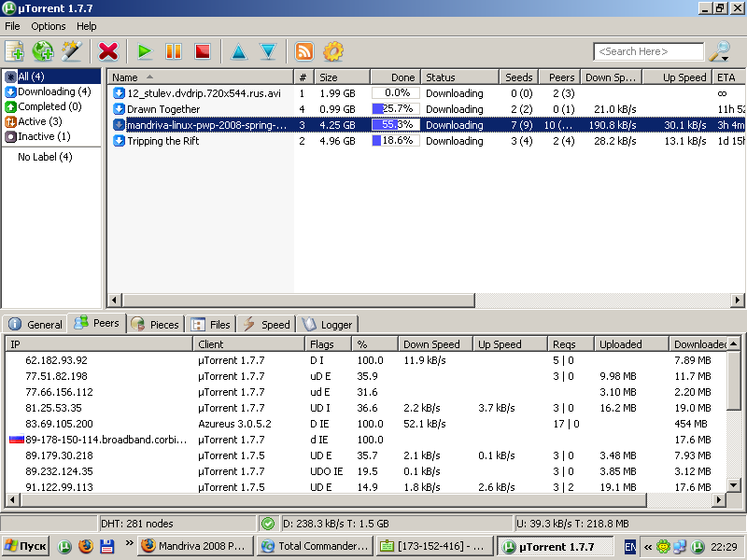
Task: Open the Options menu
Action: point(49,26)
